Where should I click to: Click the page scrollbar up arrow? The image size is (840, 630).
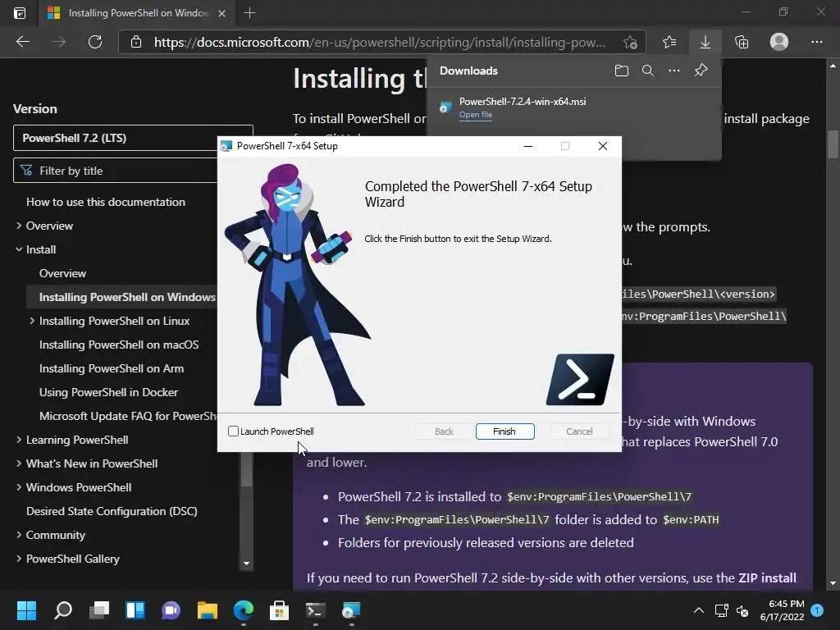pos(833,66)
